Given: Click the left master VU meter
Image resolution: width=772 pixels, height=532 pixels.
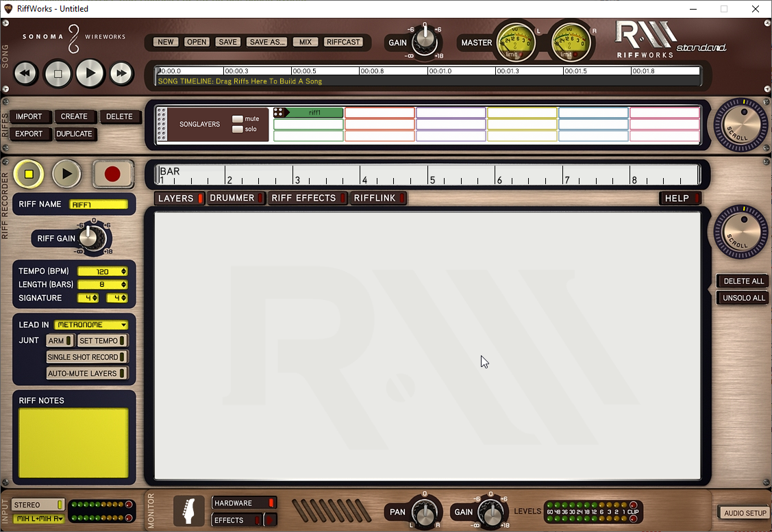Looking at the screenshot, I should tap(516, 43).
